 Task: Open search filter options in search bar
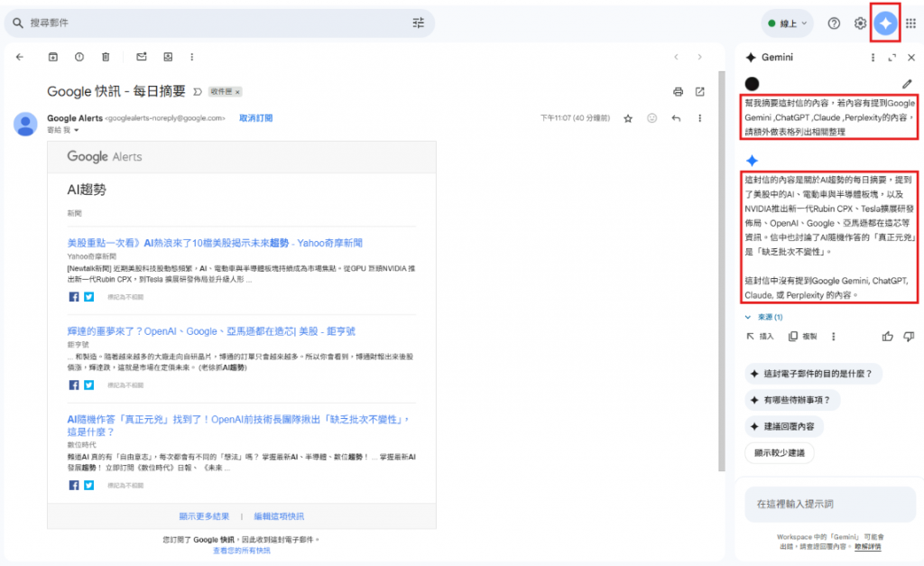click(x=419, y=23)
